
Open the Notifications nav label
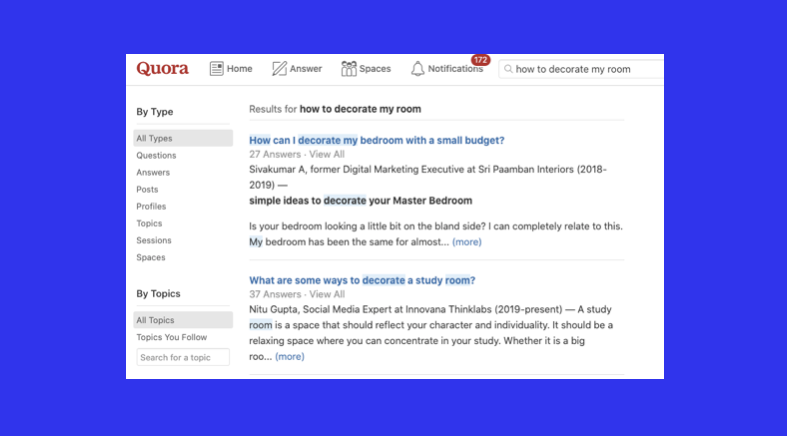pos(455,69)
